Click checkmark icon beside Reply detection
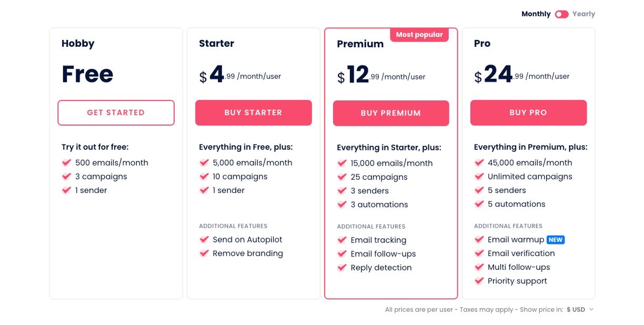 (342, 268)
